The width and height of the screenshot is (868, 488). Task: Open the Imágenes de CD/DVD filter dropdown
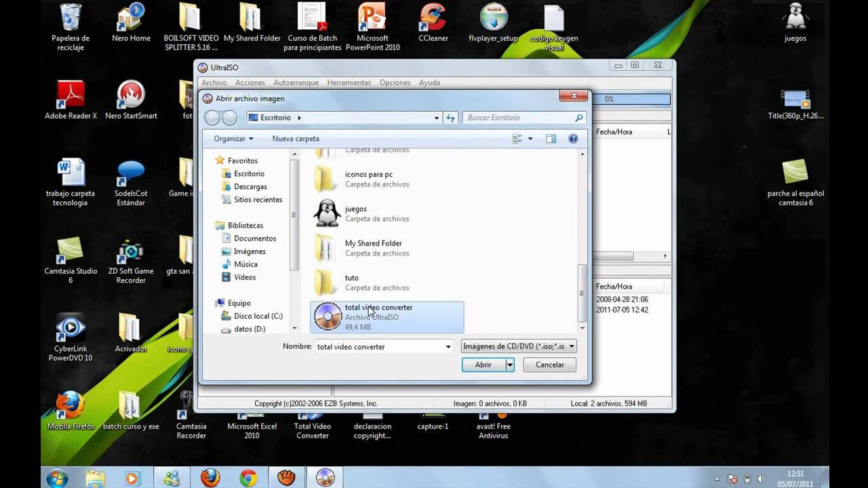[x=519, y=346]
